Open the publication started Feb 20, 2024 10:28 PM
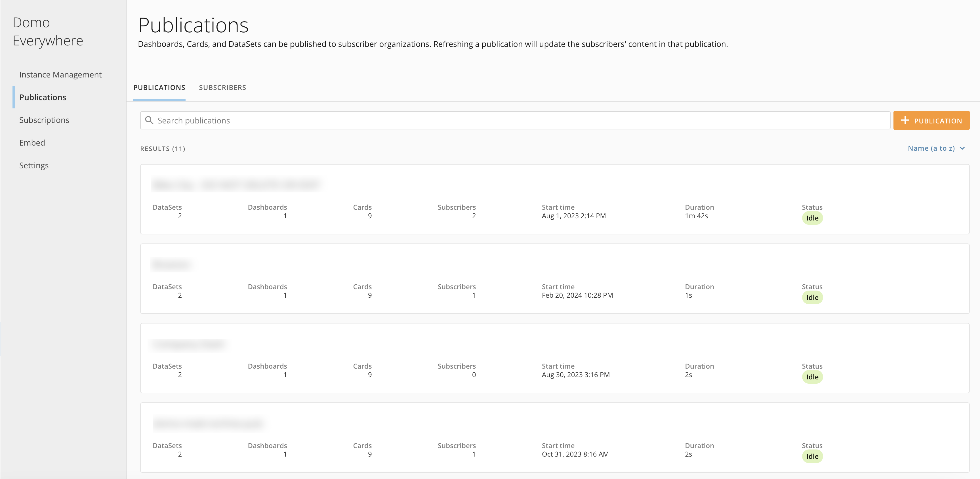This screenshot has height=479, width=980. click(555, 278)
